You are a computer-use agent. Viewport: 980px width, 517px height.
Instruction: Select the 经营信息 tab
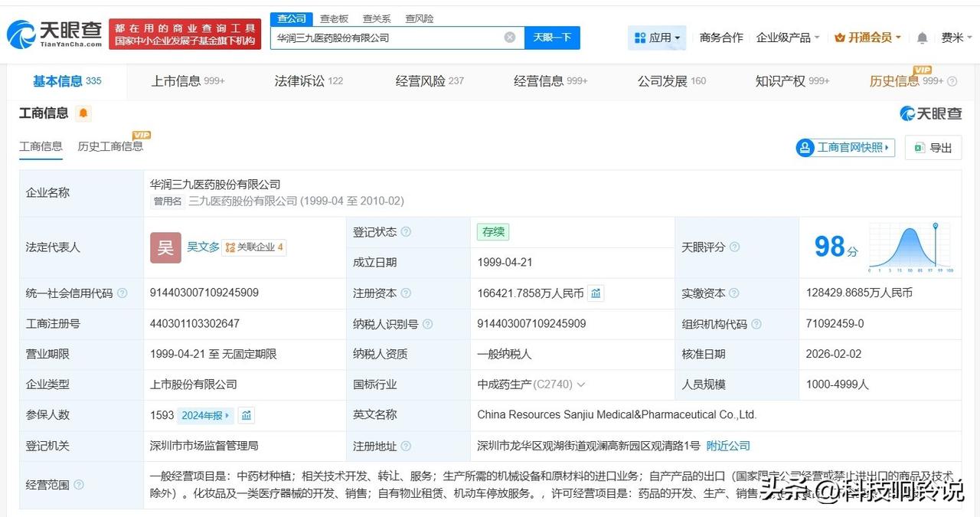(x=550, y=80)
